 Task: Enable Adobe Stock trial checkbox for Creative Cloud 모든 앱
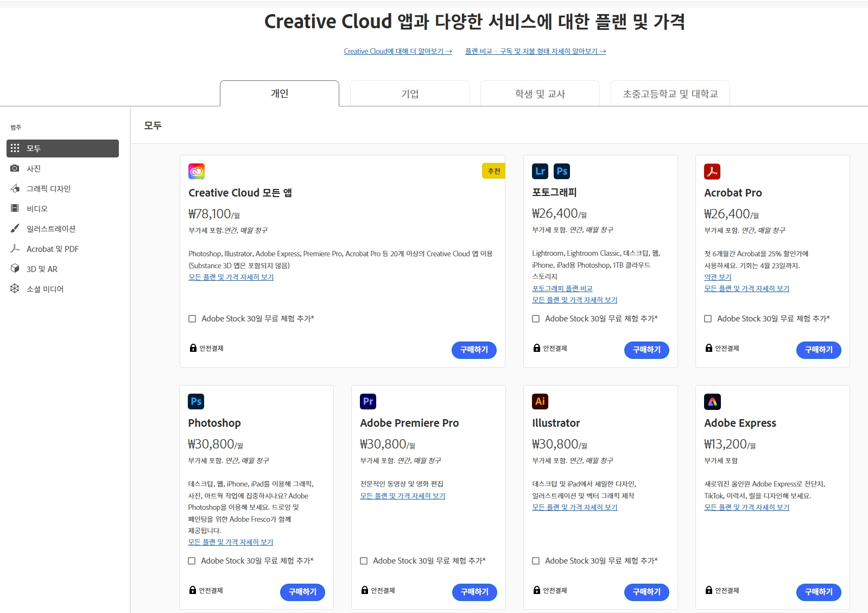(192, 319)
